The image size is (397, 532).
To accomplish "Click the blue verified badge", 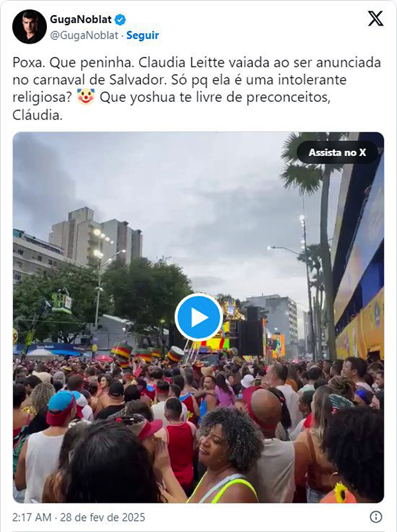I will (120, 20).
